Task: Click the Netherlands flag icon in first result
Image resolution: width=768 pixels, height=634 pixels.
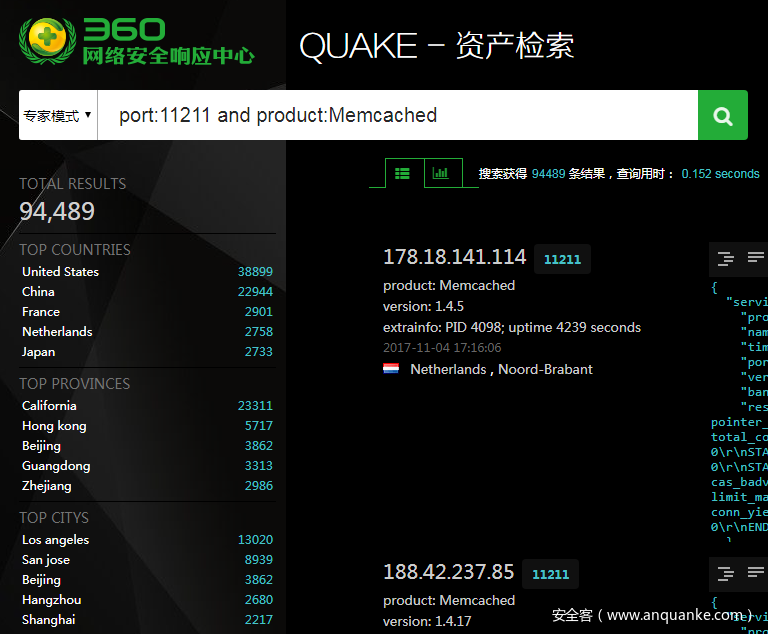Action: pyautogui.click(x=391, y=368)
